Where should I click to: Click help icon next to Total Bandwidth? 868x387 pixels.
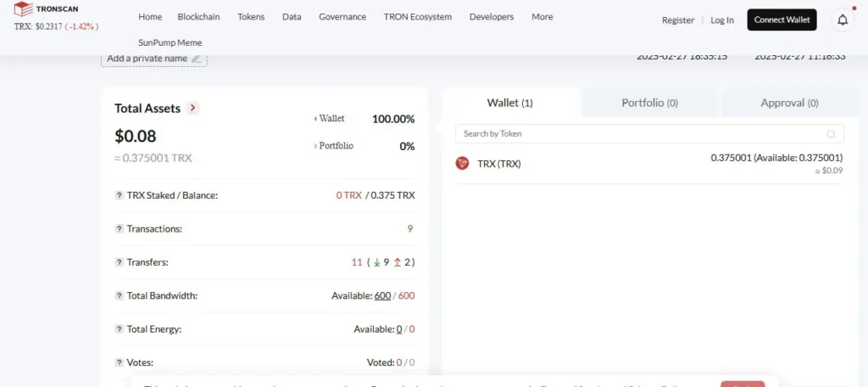[x=119, y=295]
